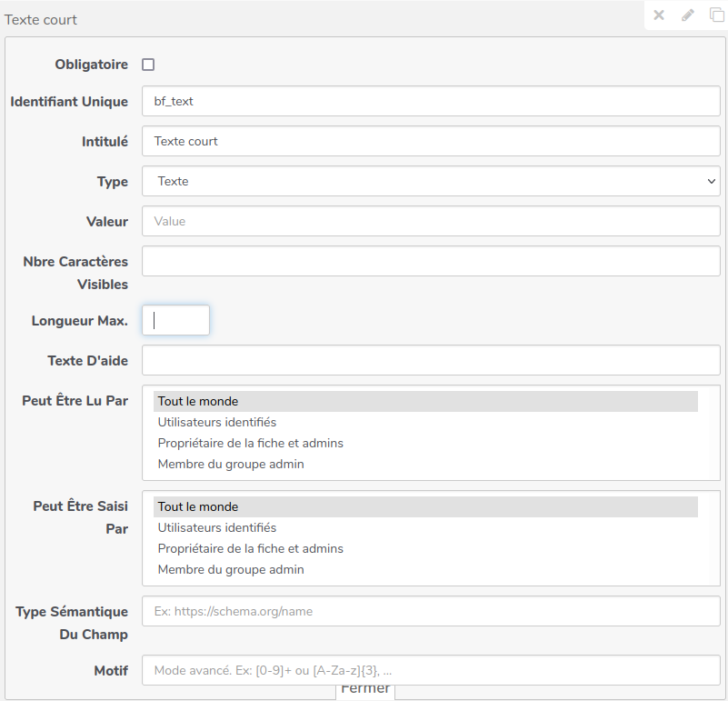Click the remove field X icon
The image size is (728, 701).
[659, 15]
